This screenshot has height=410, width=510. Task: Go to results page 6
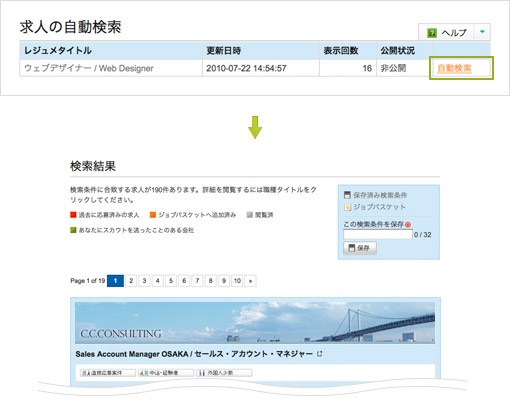click(184, 281)
